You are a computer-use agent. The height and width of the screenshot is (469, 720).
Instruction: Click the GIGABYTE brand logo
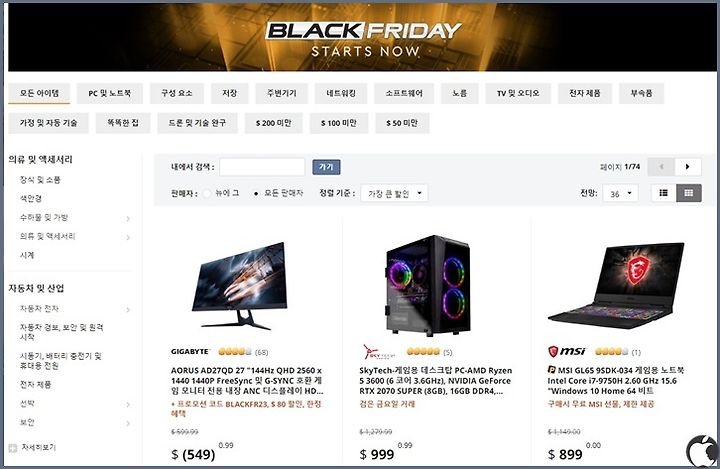pos(190,352)
